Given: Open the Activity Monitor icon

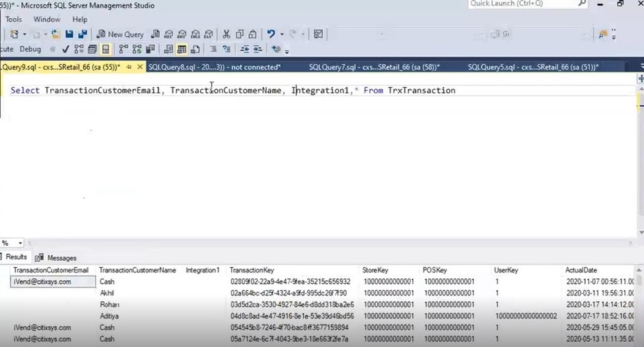Looking at the screenshot, I should (318, 34).
